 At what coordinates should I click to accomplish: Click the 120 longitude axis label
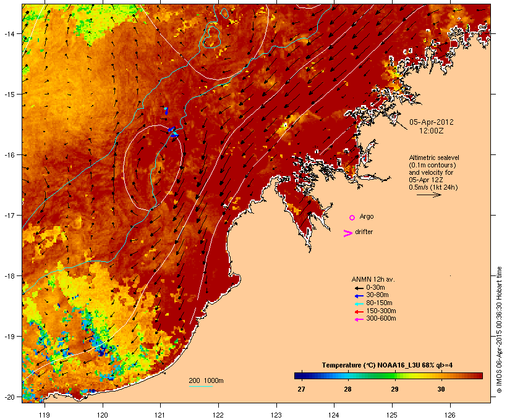click(103, 415)
